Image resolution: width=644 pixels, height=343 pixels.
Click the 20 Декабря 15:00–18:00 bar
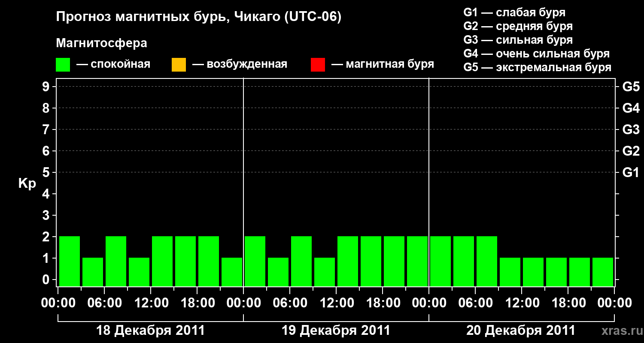[556, 272]
